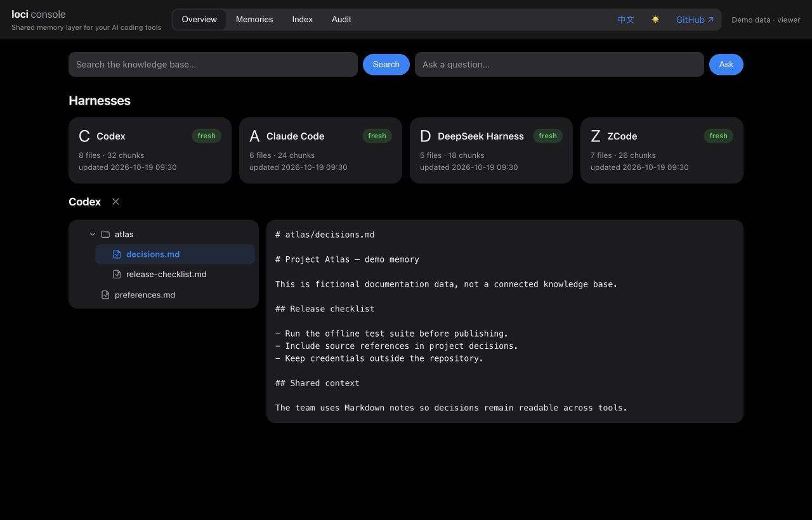The height and width of the screenshot is (520, 812).
Task: Click the fresh badge on Codex card
Action: [x=207, y=136]
